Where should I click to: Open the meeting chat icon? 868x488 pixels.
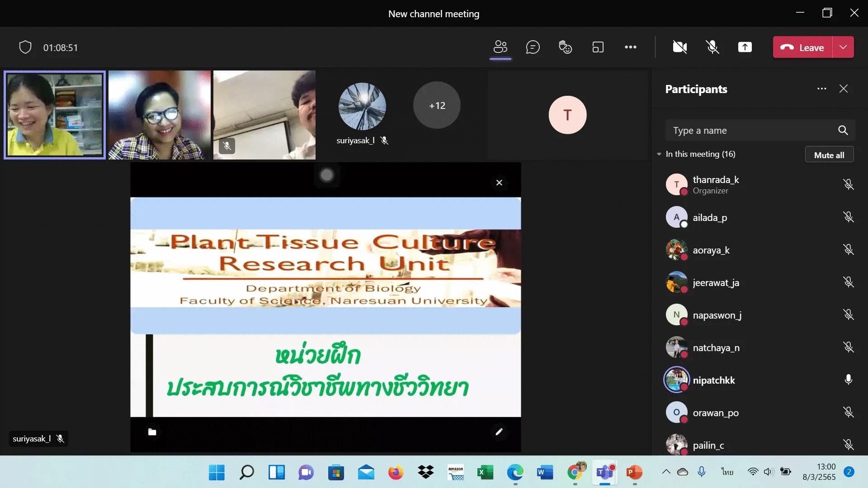[533, 47]
